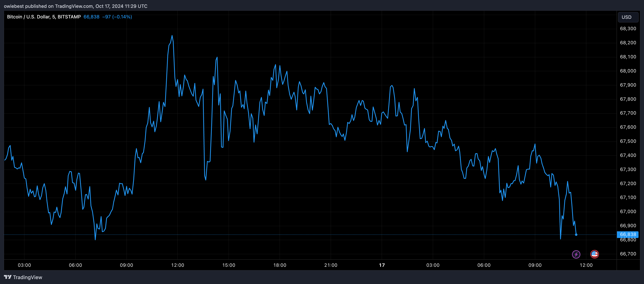644x284 pixels.
Task: Click the 67,600 price axis label
Action: coord(628,127)
